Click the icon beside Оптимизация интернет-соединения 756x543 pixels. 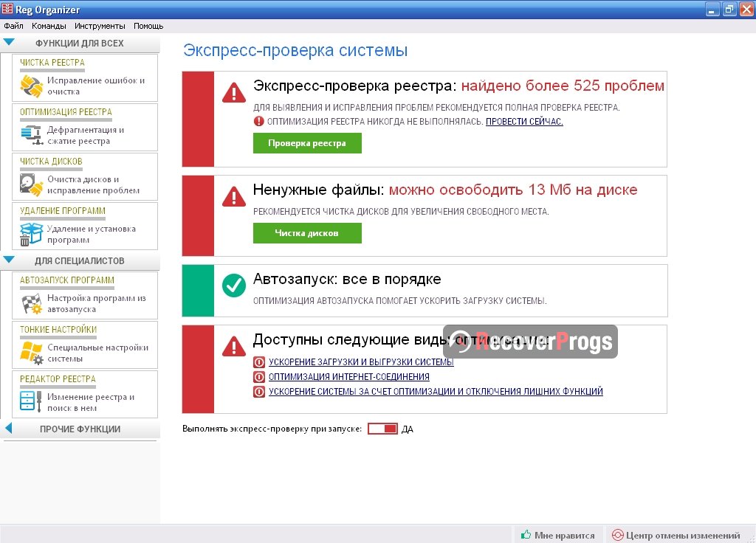(259, 377)
